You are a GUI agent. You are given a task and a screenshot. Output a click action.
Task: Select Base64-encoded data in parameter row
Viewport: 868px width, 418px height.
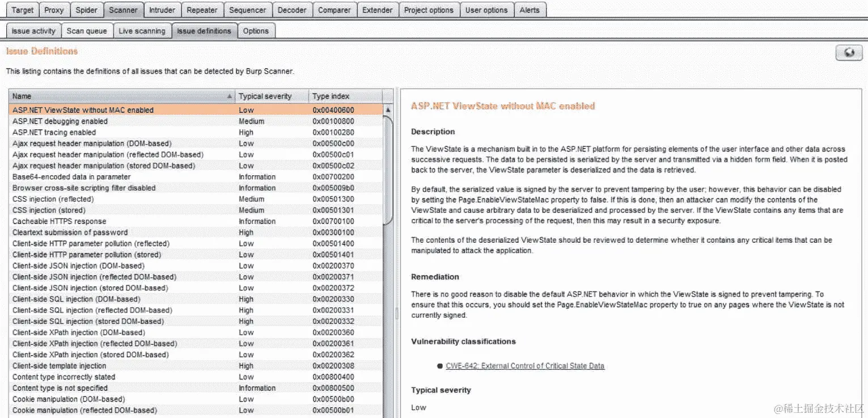click(x=196, y=177)
